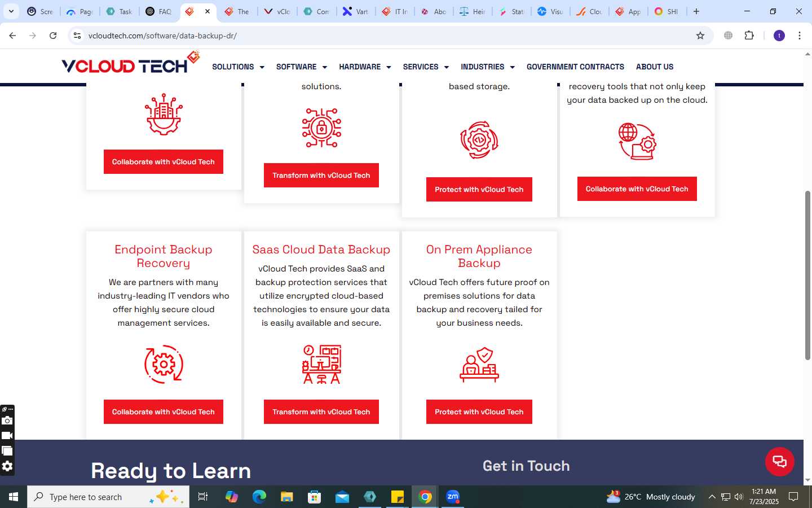View site information icon in address bar
The height and width of the screenshot is (508, 812).
[x=77, y=36]
